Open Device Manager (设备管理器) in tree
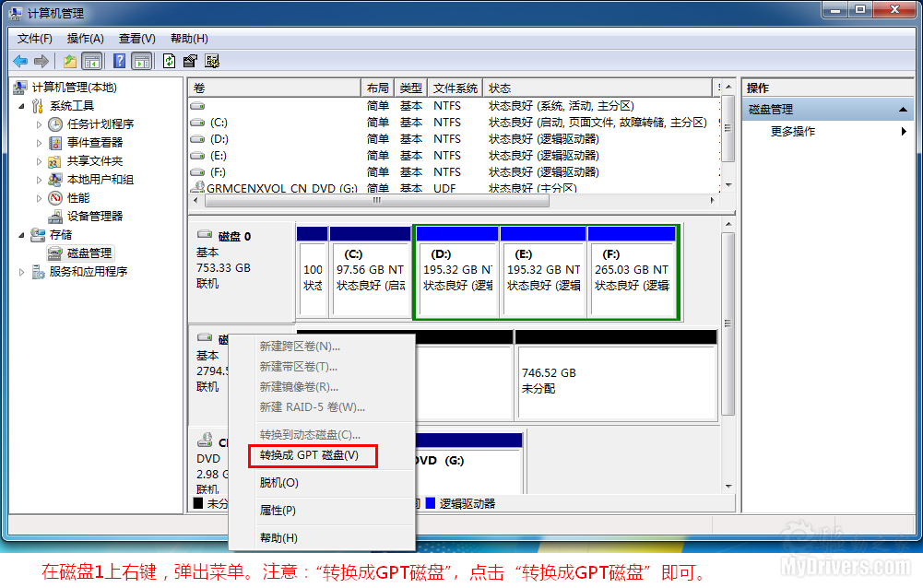The image size is (923, 588). click(x=94, y=216)
